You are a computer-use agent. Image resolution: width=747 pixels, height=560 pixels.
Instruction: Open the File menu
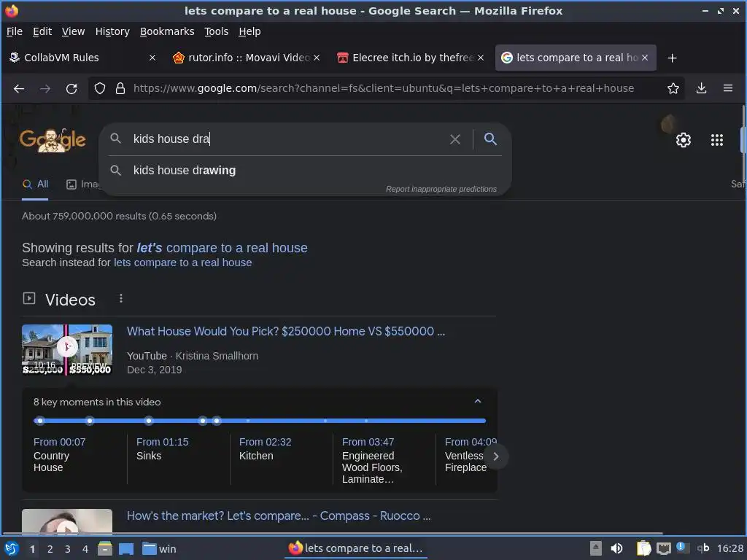(x=15, y=31)
